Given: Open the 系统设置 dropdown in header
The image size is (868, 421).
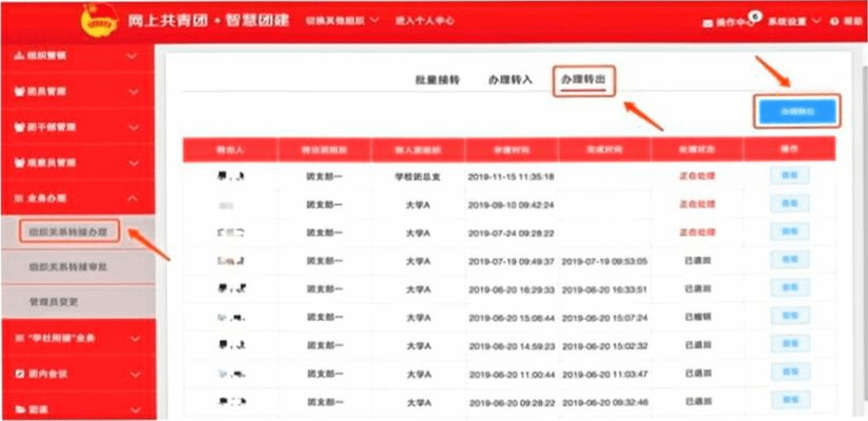Looking at the screenshot, I should tap(816, 21).
